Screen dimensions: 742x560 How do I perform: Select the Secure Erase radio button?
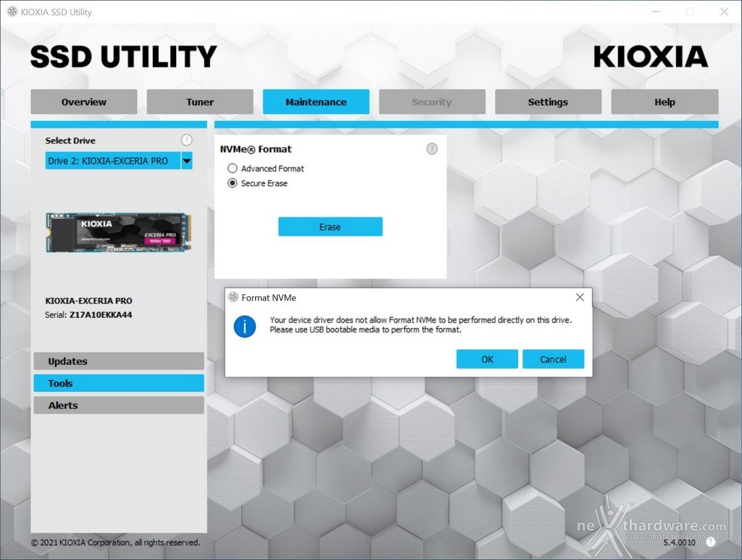coord(233,183)
